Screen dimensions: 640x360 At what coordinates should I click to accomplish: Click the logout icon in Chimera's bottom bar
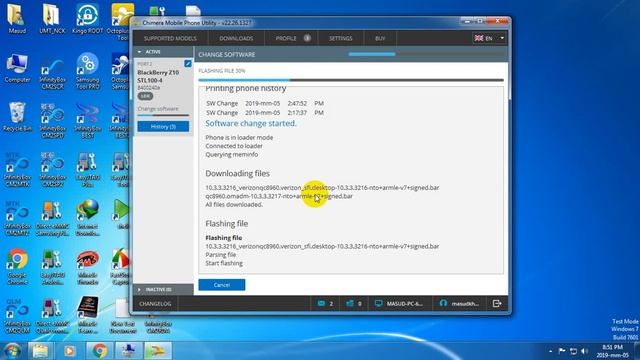coord(497,303)
